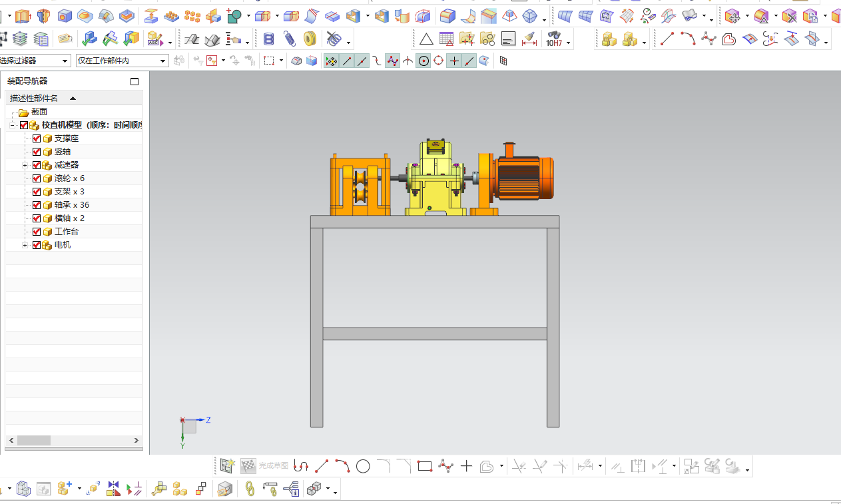Click the chain link icon in bottom toolbar
Image resolution: width=841 pixels, height=504 pixels.
tap(250, 489)
